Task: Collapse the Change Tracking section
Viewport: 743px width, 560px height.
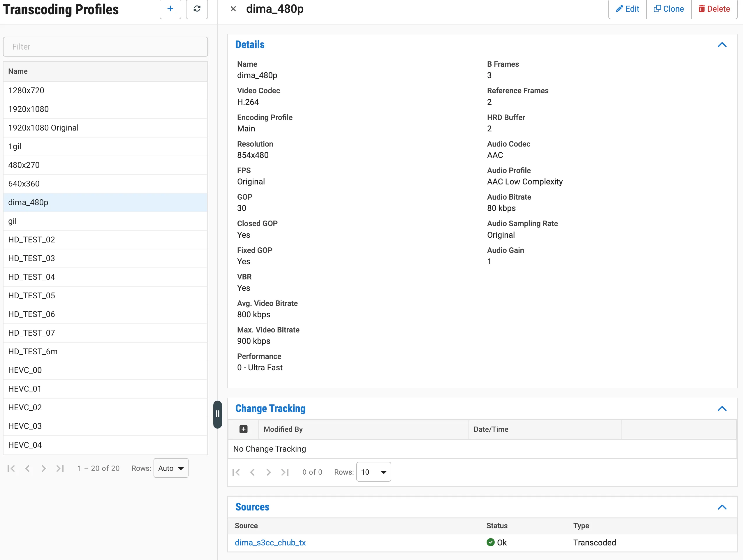Action: 722,408
